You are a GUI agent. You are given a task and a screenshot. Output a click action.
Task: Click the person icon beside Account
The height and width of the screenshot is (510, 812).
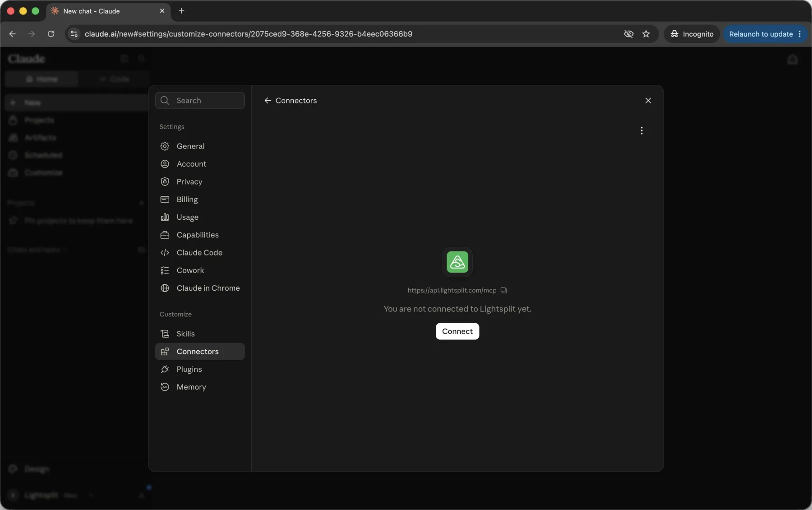[165, 164]
